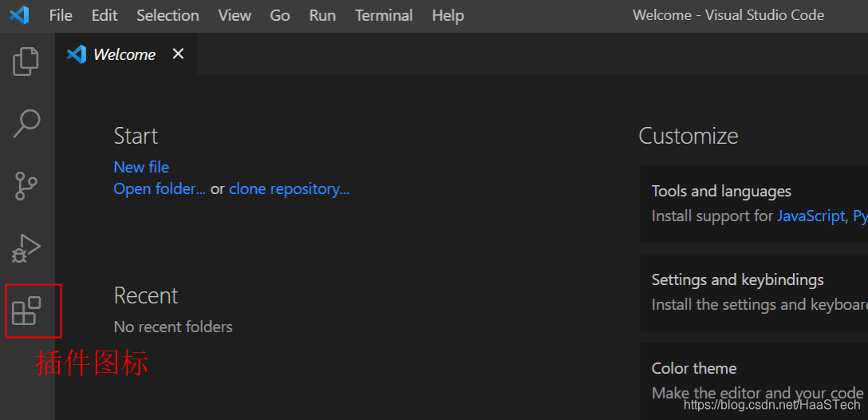This screenshot has width=868, height=420.
Task: Open the File menu
Action: click(x=61, y=15)
